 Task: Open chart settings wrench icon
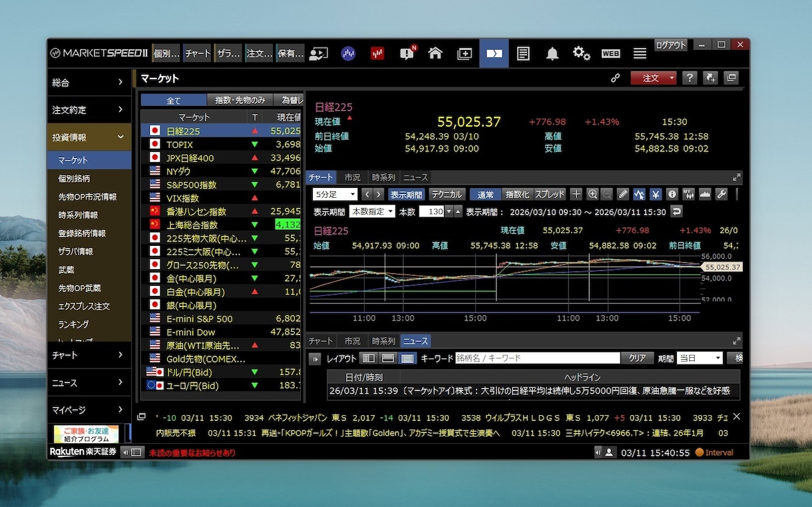721,194
